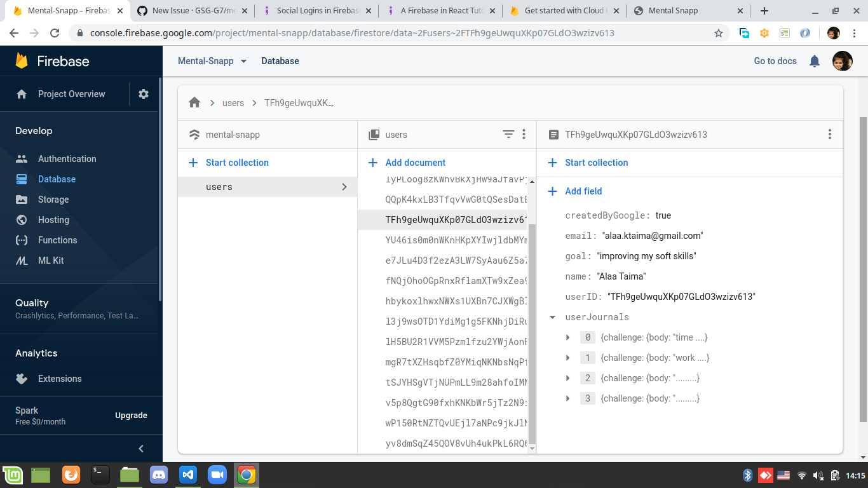
Task: Open the filter for the users collection
Action: click(x=508, y=134)
